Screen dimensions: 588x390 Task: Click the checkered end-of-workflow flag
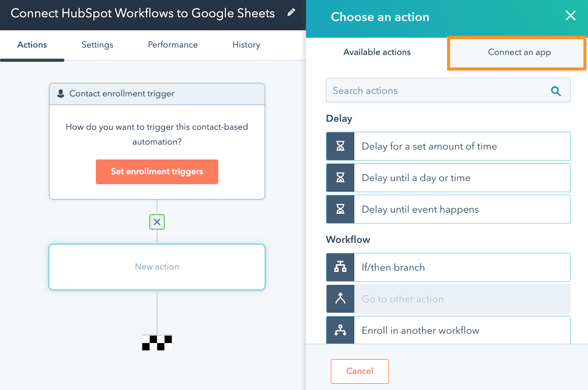tap(157, 343)
